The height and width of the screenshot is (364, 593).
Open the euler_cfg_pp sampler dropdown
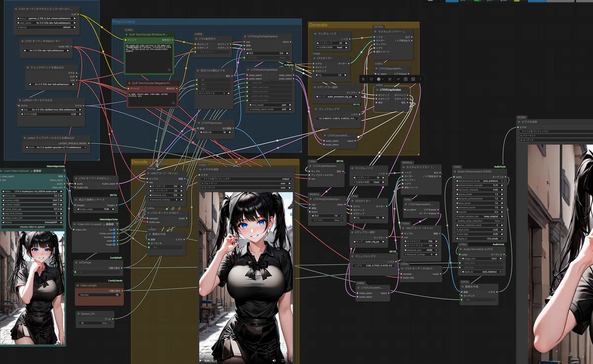coord(369,242)
